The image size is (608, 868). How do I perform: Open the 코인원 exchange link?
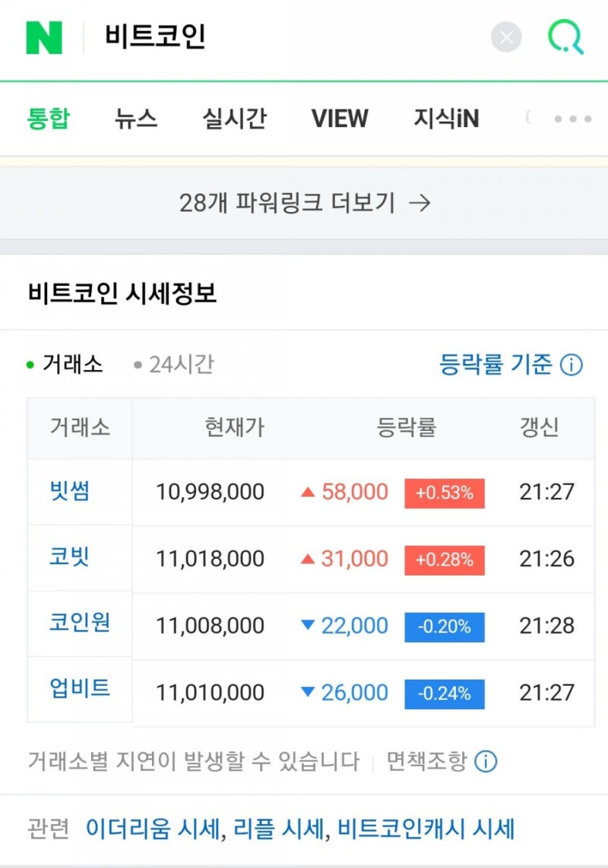(x=80, y=623)
